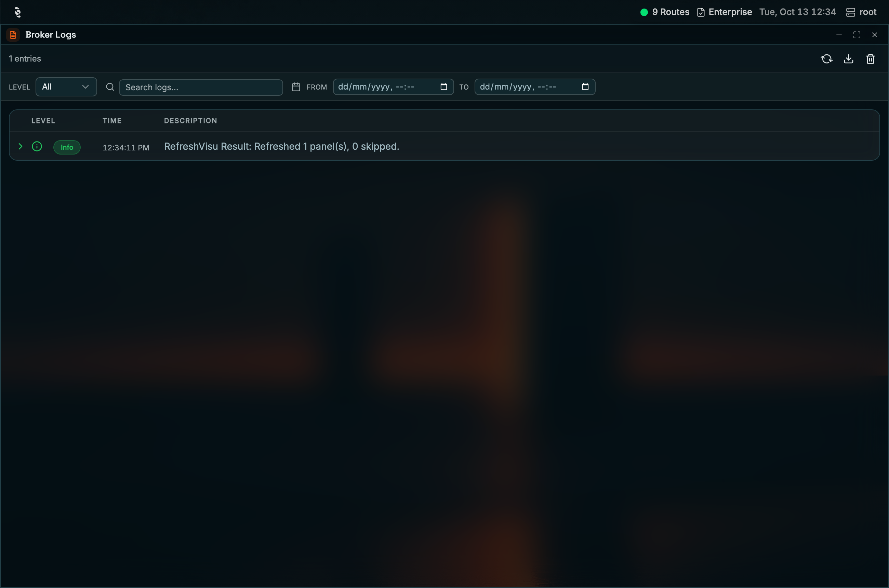Minimize the Broker Logs window
This screenshot has width=889, height=588.
coord(839,35)
